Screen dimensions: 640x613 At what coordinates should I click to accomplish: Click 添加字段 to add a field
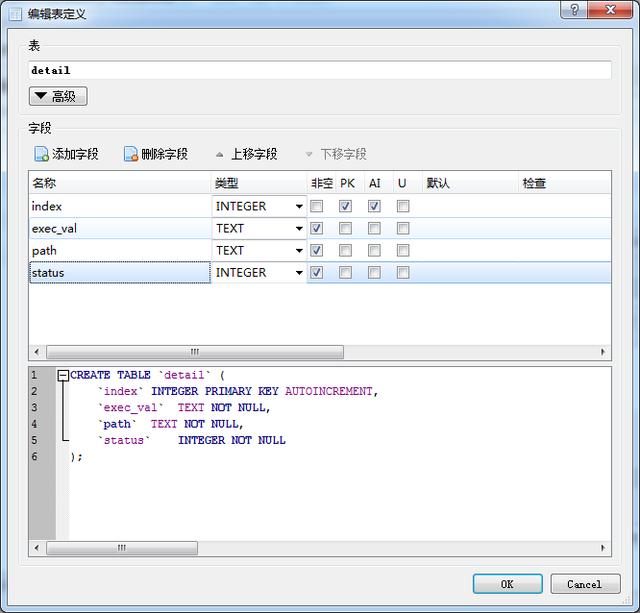[67, 154]
